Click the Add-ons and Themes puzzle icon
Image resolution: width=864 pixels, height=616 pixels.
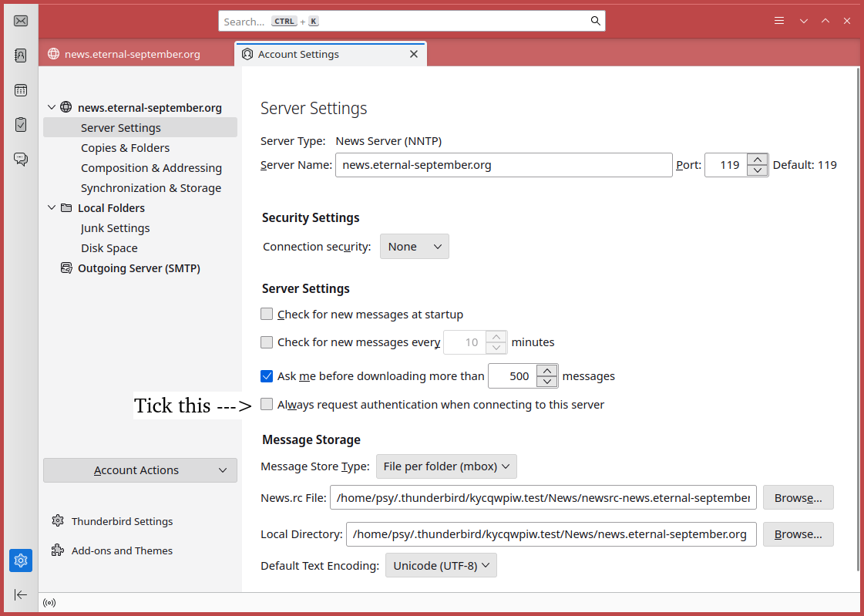tap(58, 550)
